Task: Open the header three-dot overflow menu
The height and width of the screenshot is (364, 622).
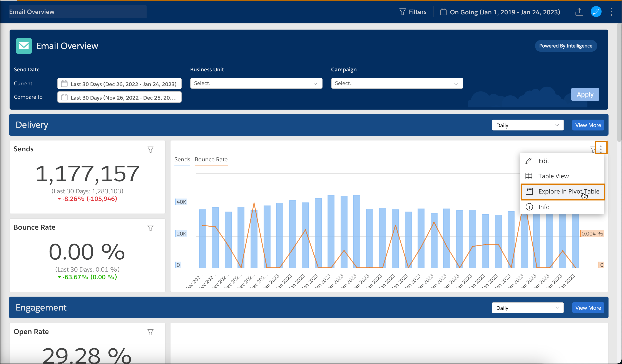Action: click(611, 12)
